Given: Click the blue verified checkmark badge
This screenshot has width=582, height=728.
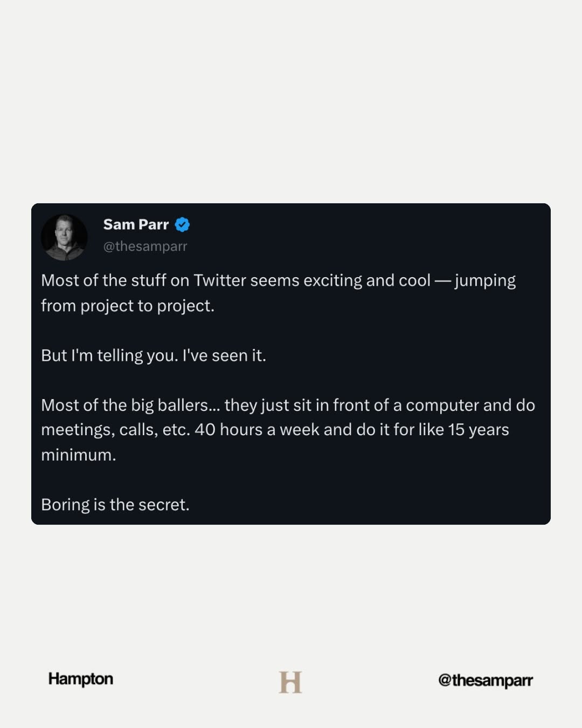Looking at the screenshot, I should point(182,224).
